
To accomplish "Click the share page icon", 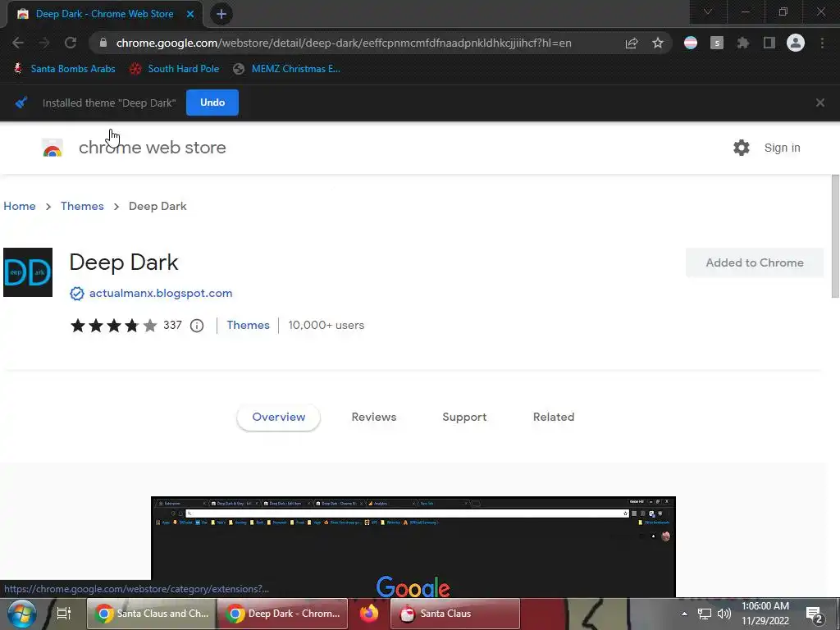I will click(x=632, y=43).
